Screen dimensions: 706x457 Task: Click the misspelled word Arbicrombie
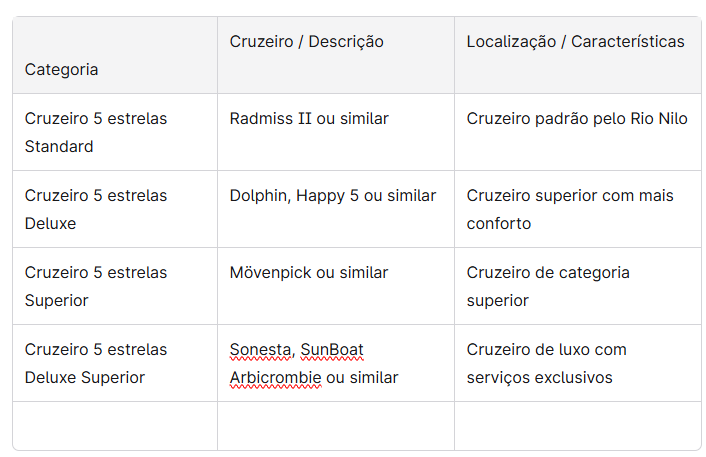[275, 378]
